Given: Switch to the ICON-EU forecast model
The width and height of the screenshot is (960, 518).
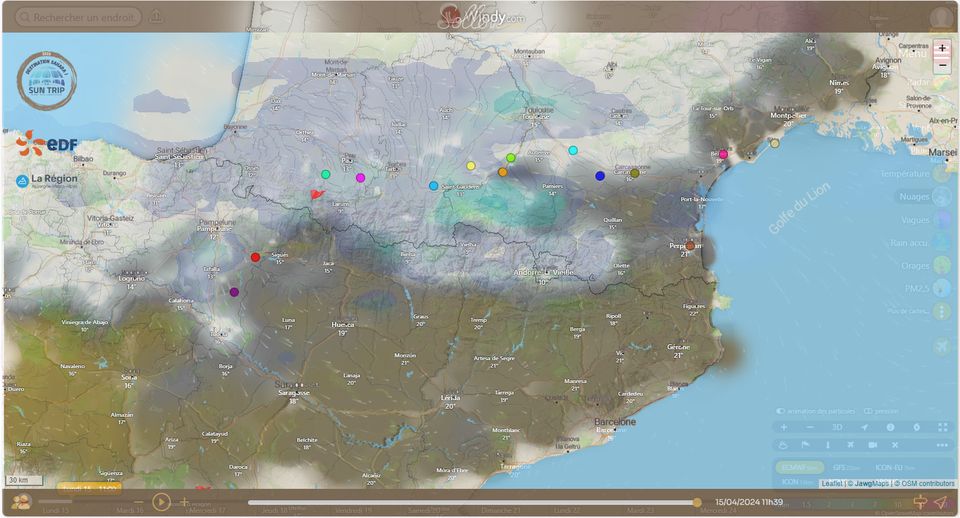Looking at the screenshot, I should click(888, 467).
